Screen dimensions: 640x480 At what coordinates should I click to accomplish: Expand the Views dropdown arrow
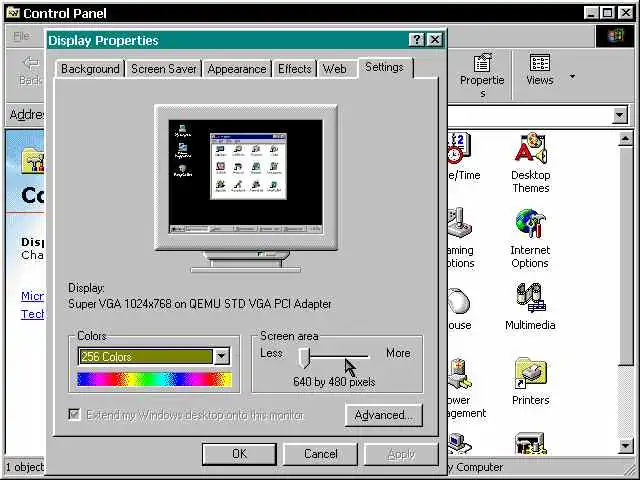point(572,76)
